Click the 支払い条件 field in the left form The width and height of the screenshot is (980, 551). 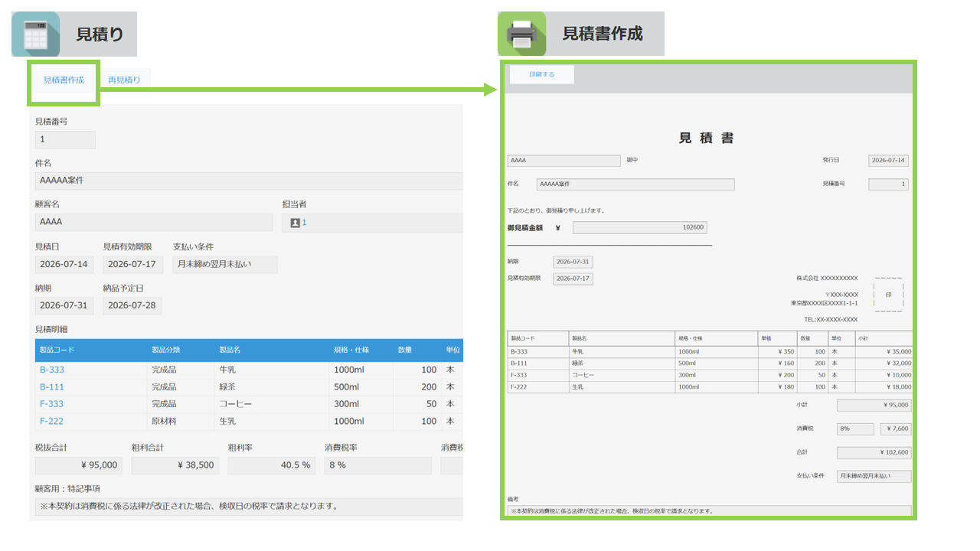pyautogui.click(x=225, y=265)
